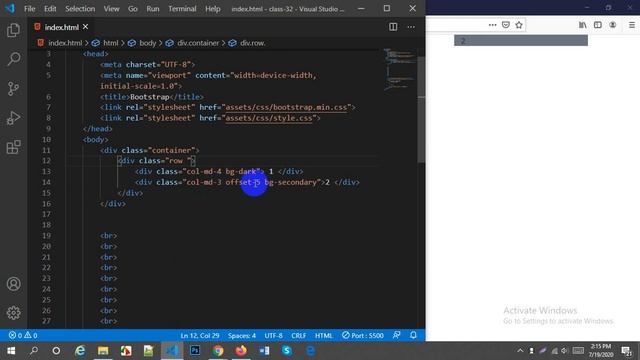
Task: Open Internet Explorer from taskbar
Action: 80,351
